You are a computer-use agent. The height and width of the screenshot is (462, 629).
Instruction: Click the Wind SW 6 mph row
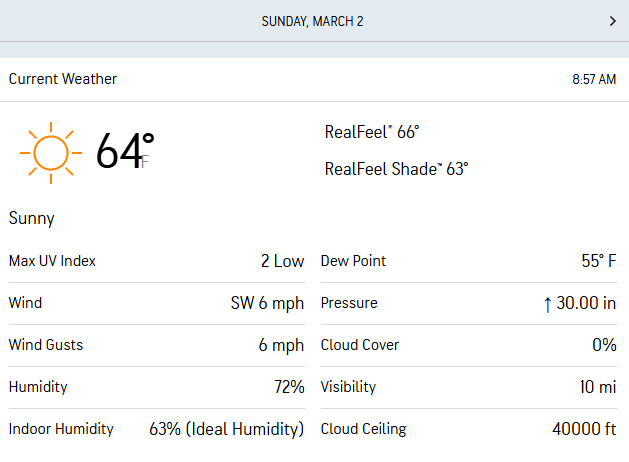click(156, 303)
